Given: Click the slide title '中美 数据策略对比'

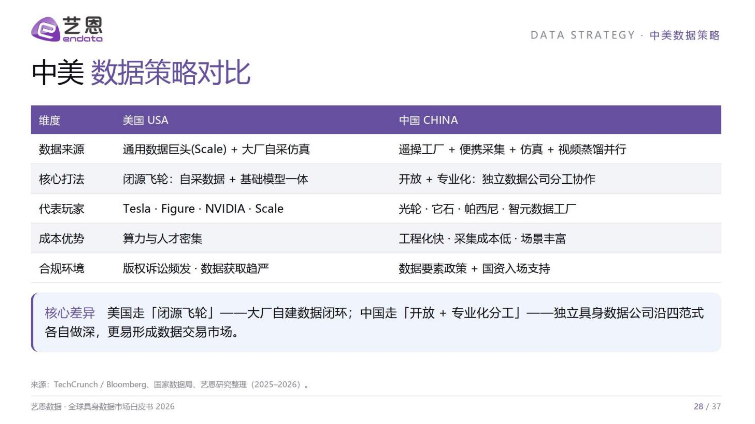Looking at the screenshot, I should tap(141, 73).
